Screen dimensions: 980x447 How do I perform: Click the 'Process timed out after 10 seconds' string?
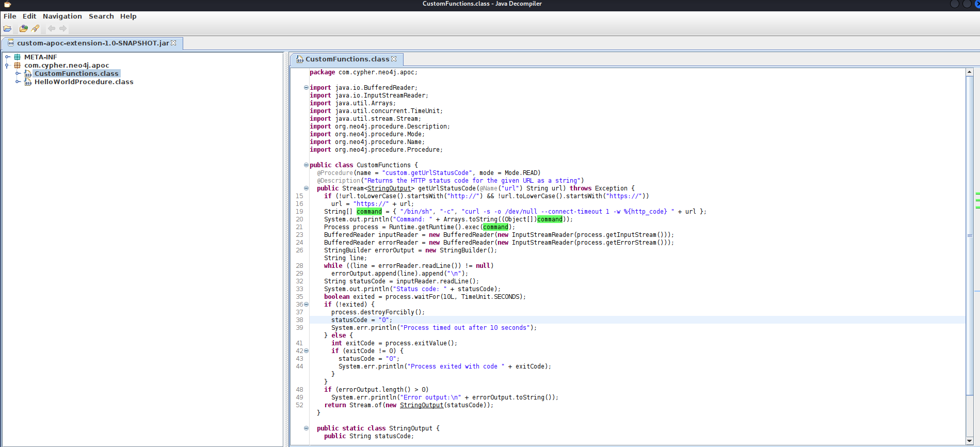tap(467, 328)
